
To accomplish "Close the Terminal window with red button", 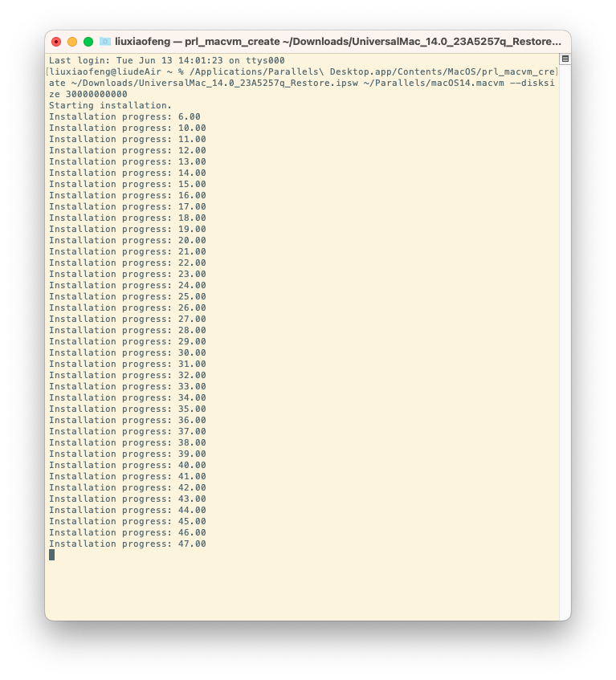I will (56, 42).
